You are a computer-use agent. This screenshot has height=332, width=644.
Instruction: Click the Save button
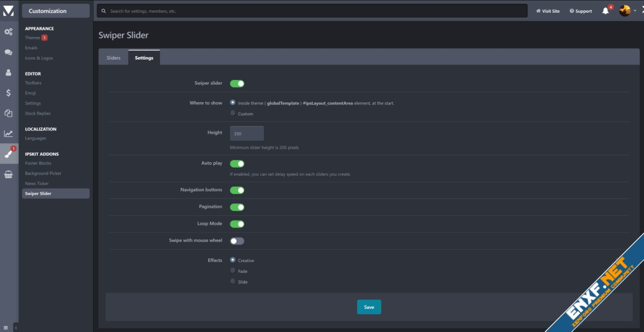pos(369,307)
